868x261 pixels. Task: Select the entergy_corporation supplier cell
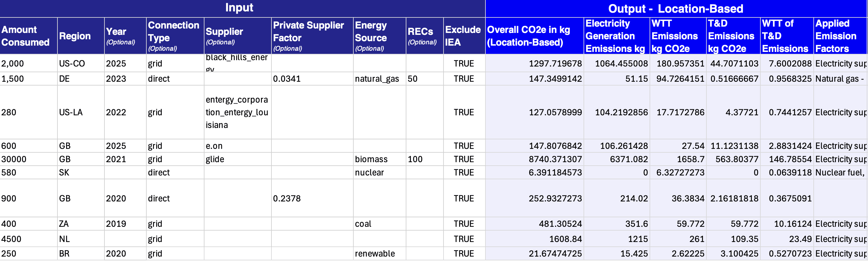click(x=237, y=112)
